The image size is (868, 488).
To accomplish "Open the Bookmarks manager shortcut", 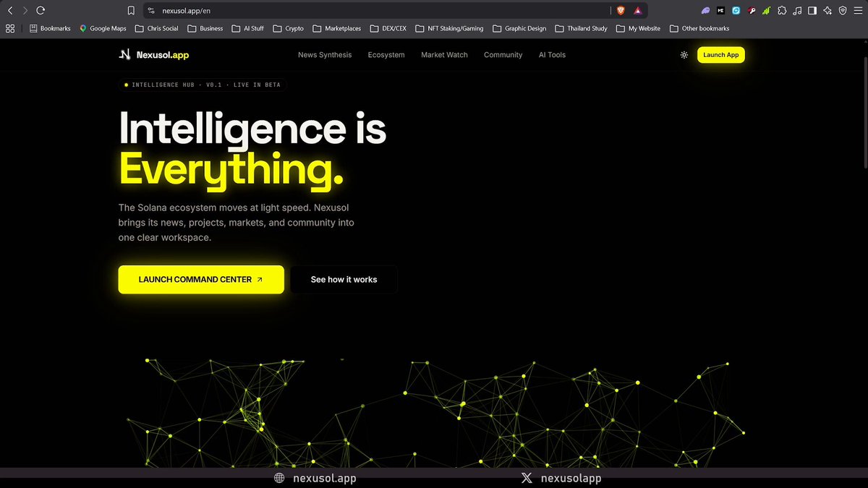I will [50, 29].
